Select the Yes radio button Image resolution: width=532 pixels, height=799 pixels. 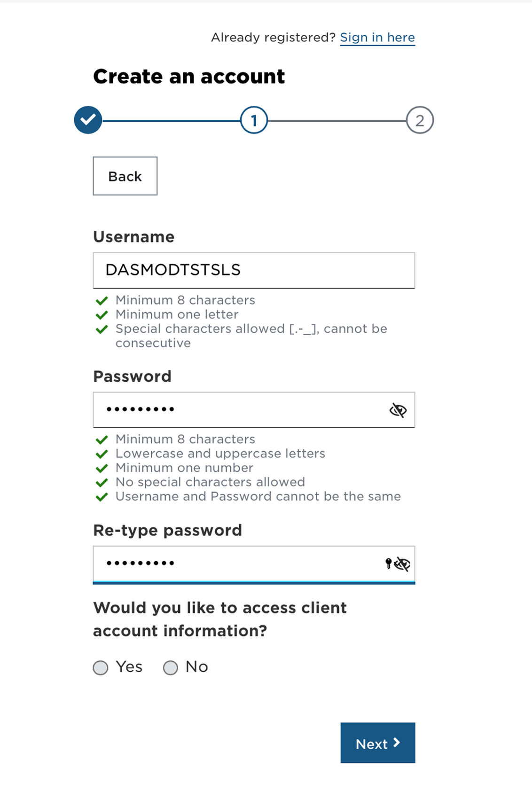pos(100,667)
